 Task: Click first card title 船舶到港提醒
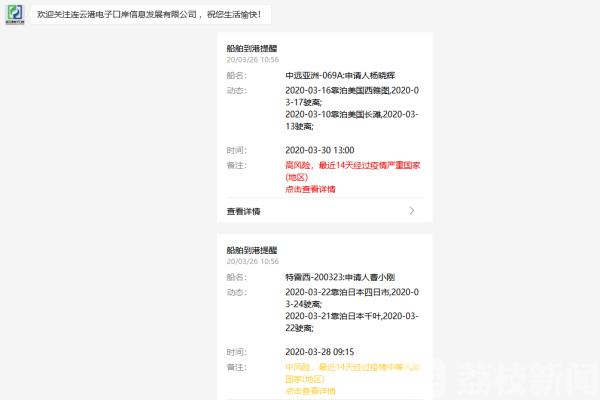point(252,49)
